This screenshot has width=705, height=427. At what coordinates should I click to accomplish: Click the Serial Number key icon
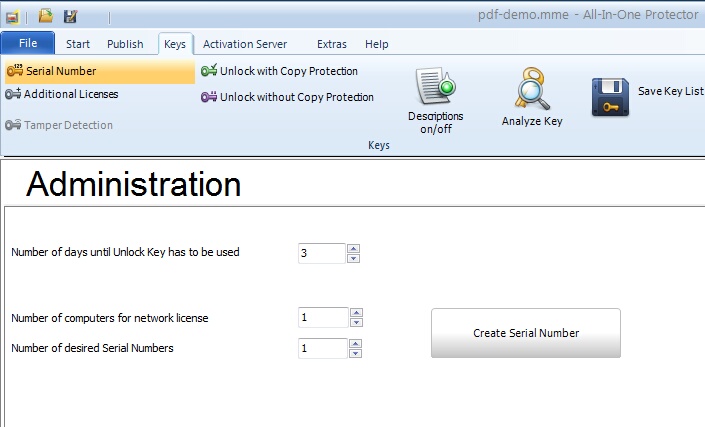coord(14,71)
